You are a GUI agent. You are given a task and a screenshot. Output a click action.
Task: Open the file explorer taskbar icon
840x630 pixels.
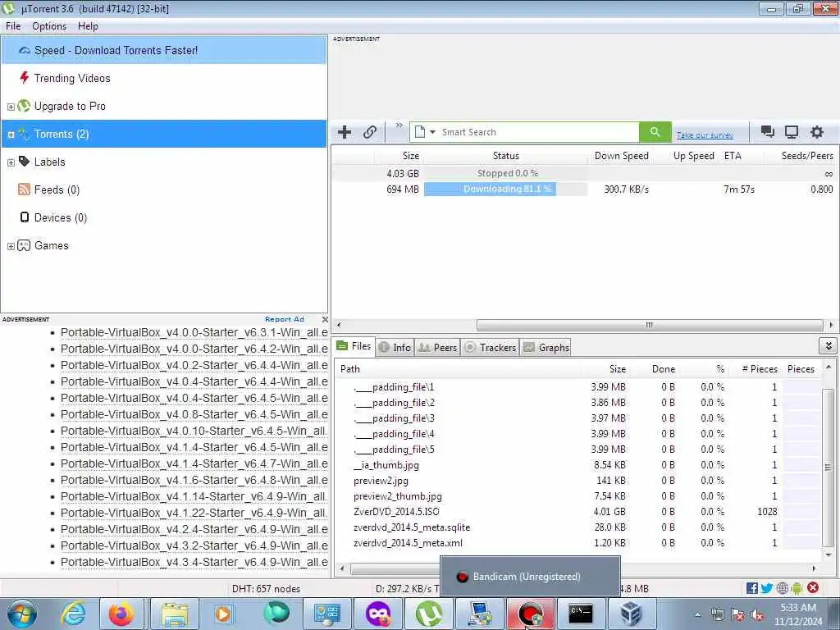(x=174, y=614)
